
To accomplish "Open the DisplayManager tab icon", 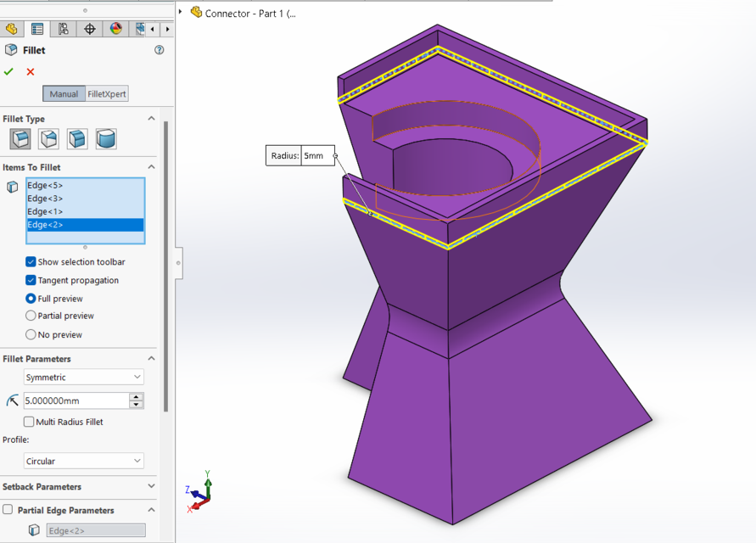I will point(116,28).
